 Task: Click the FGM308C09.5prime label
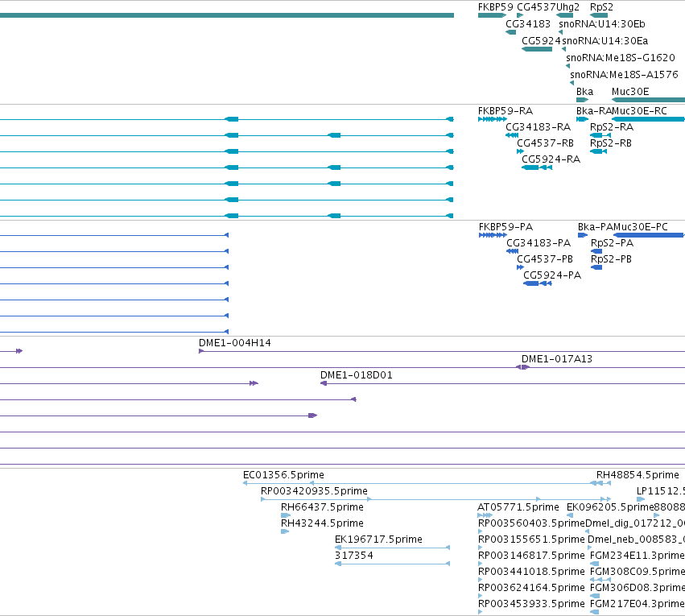(638, 573)
